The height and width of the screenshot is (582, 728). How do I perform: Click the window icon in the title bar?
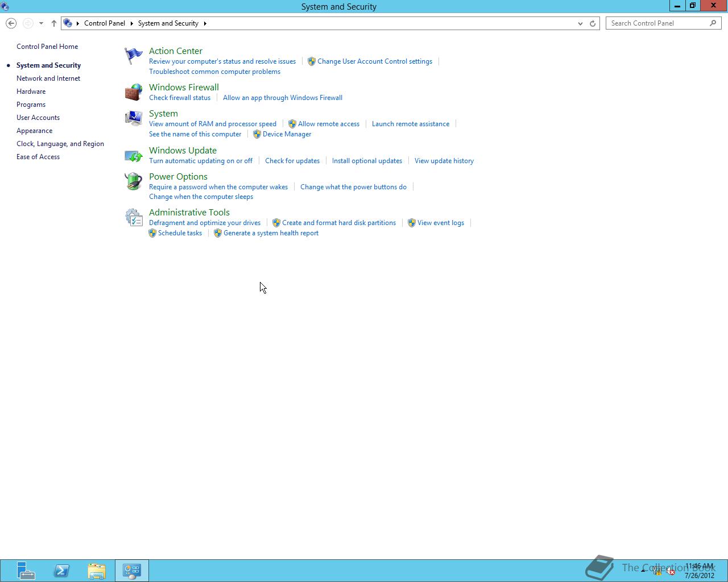click(5, 7)
